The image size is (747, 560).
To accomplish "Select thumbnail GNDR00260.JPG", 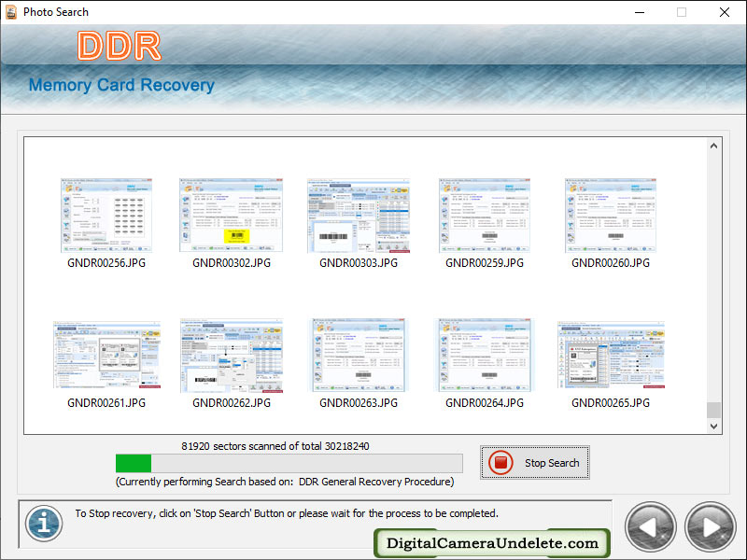I will [x=611, y=216].
